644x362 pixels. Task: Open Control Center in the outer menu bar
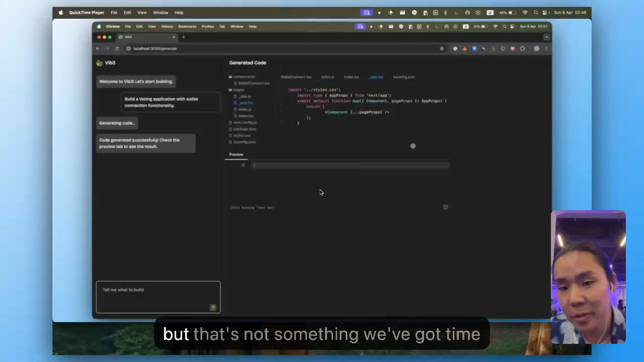click(x=545, y=13)
